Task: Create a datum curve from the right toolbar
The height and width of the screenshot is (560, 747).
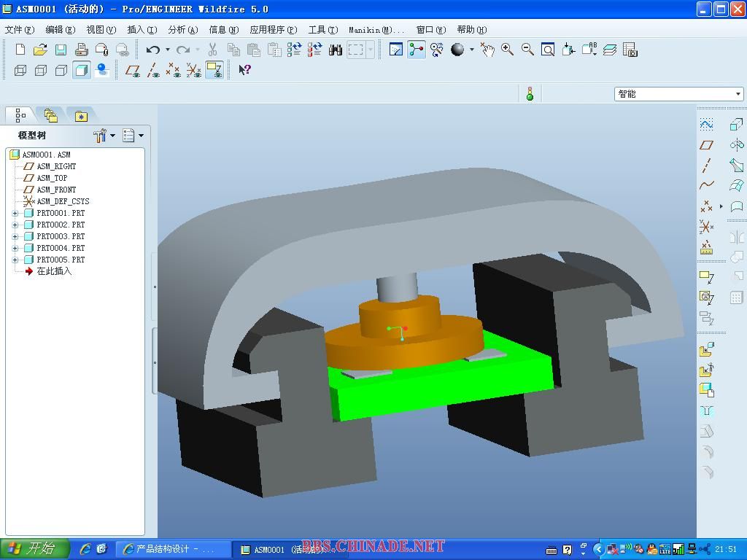Action: 706,185
